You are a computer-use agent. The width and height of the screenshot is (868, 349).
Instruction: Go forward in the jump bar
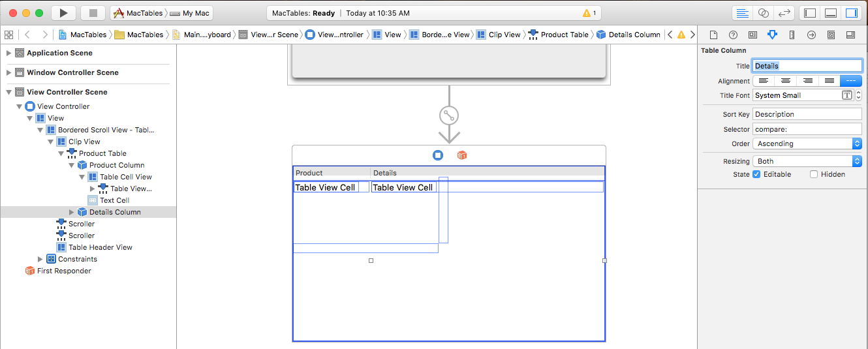44,35
